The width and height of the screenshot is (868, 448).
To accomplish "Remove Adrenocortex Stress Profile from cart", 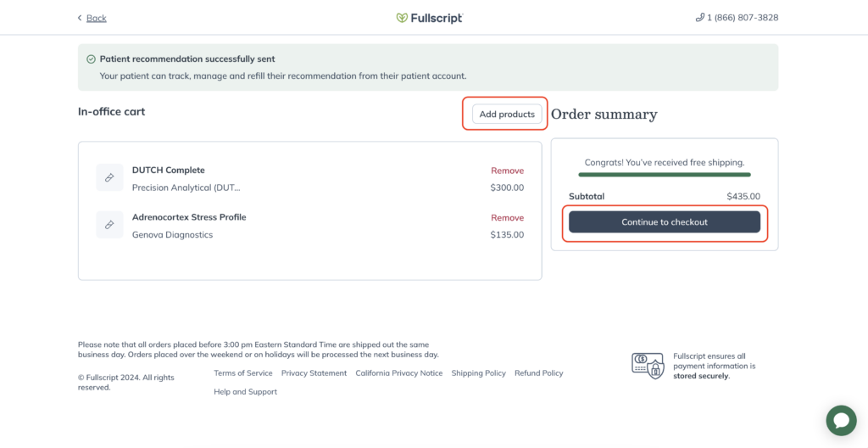I will point(507,218).
